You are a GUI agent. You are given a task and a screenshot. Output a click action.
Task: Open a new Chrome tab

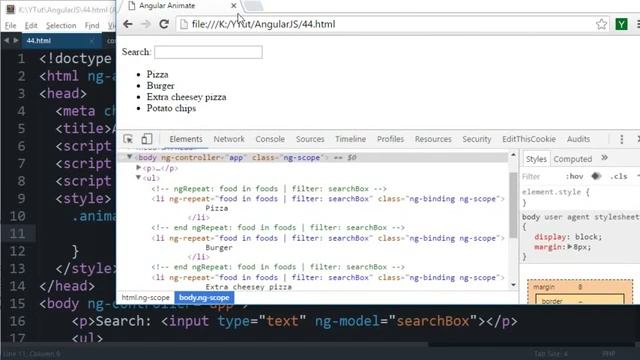[x=253, y=5]
